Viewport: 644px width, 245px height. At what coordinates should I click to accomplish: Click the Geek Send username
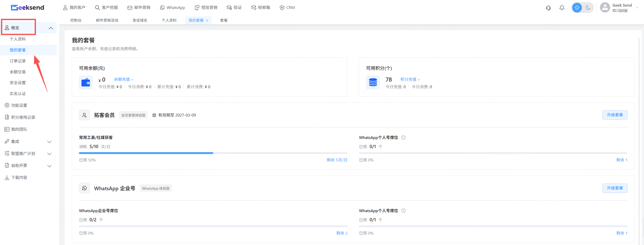622,5
